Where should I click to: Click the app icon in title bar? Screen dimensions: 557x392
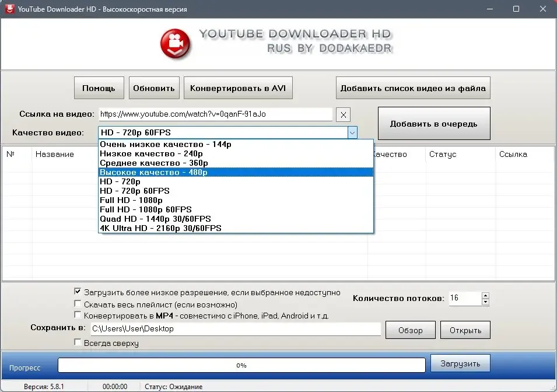9,9
